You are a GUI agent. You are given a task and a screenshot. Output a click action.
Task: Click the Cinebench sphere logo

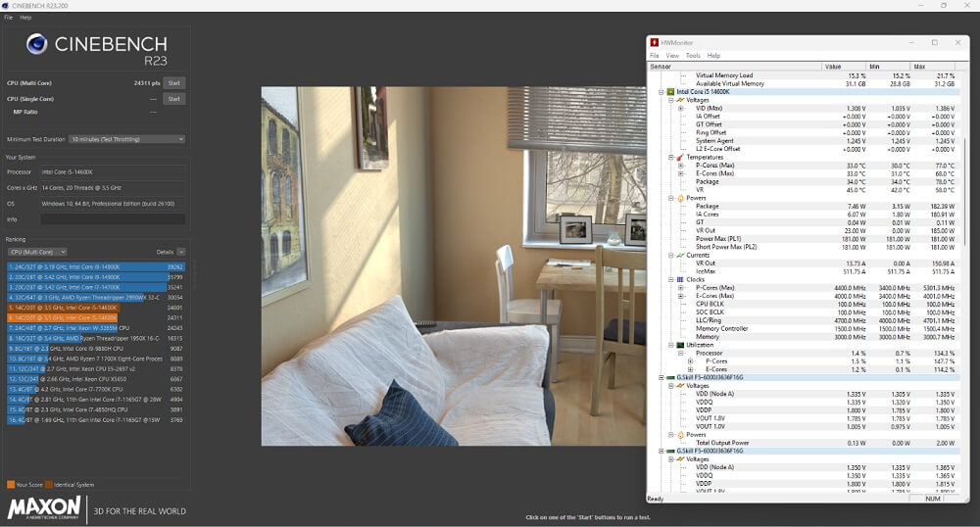[x=37, y=43]
